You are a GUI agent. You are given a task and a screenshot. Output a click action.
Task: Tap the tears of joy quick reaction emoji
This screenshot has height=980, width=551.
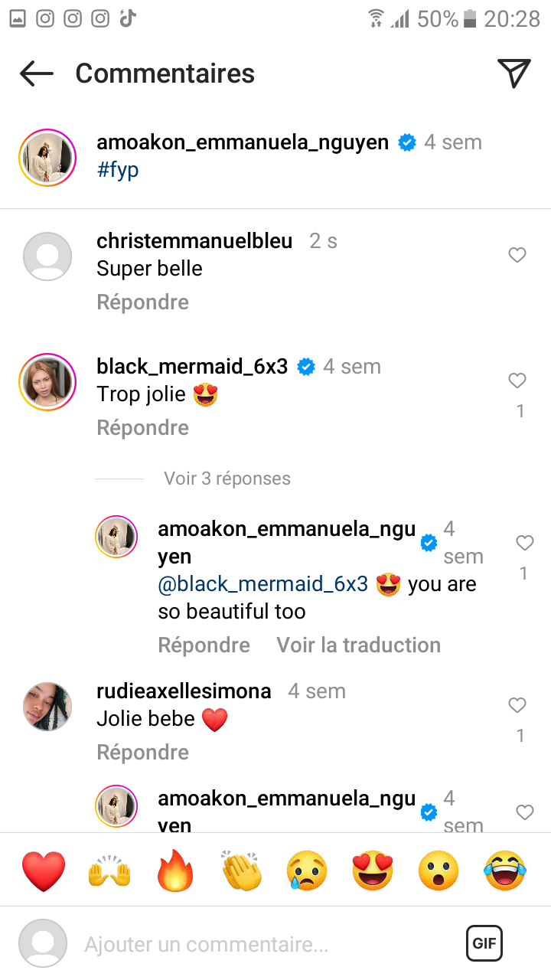504,871
